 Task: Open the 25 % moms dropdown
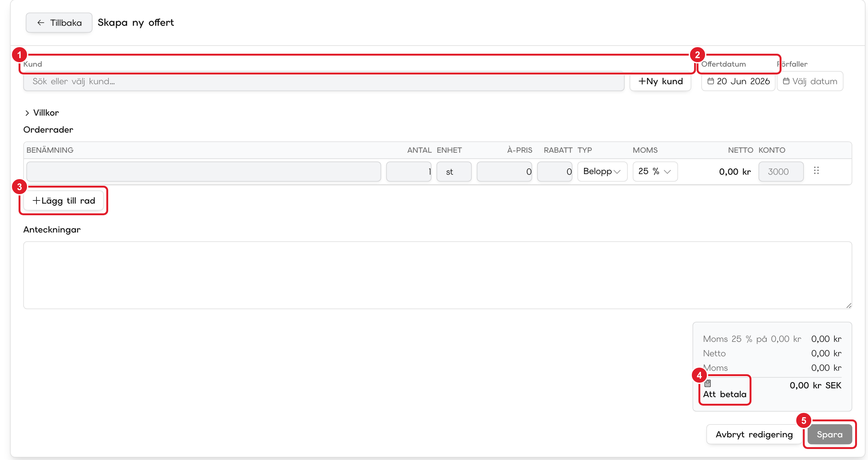click(655, 172)
